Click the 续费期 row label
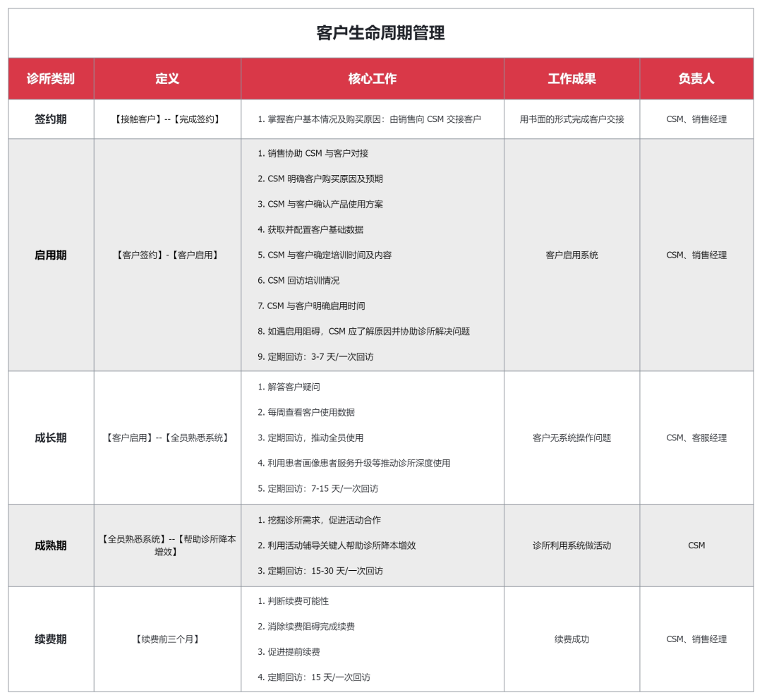The image size is (762, 700). tap(51, 639)
